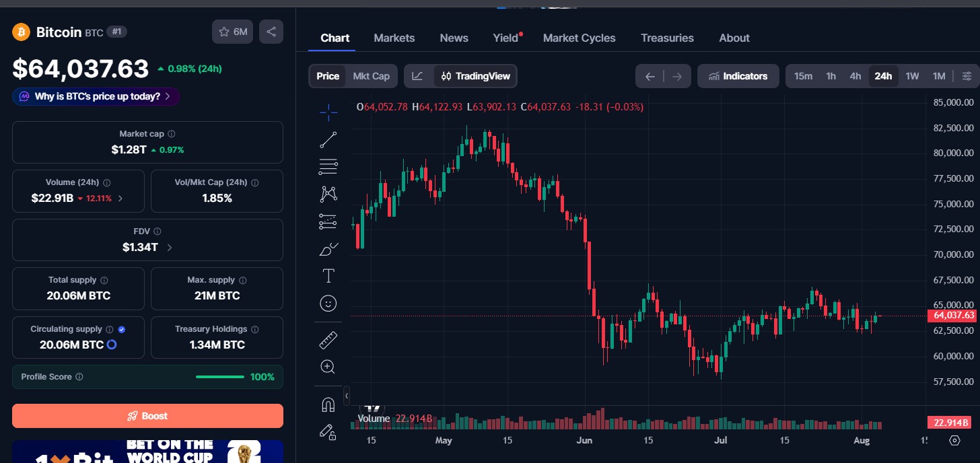Select the trend line drawing tool
980x463 pixels.
click(x=328, y=140)
